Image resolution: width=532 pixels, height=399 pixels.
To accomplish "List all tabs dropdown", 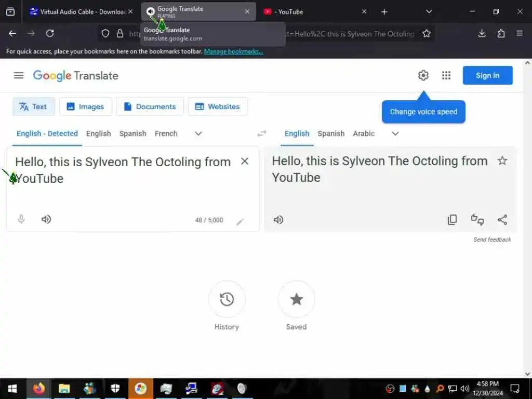I will (429, 11).
